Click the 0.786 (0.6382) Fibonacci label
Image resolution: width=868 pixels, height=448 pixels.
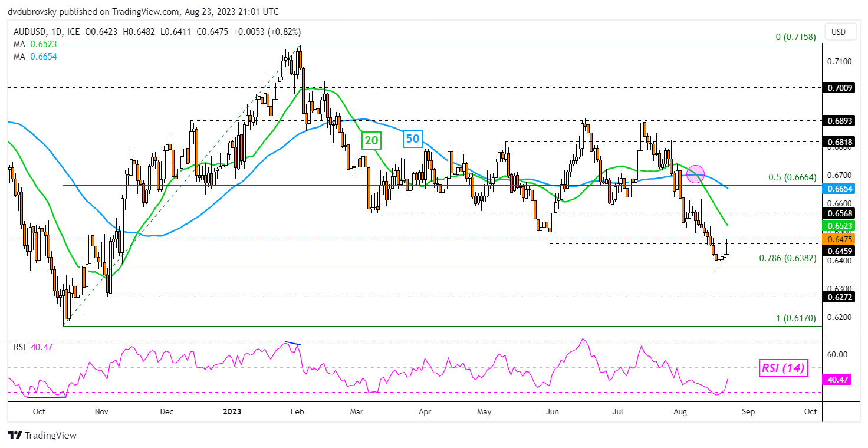coord(787,258)
